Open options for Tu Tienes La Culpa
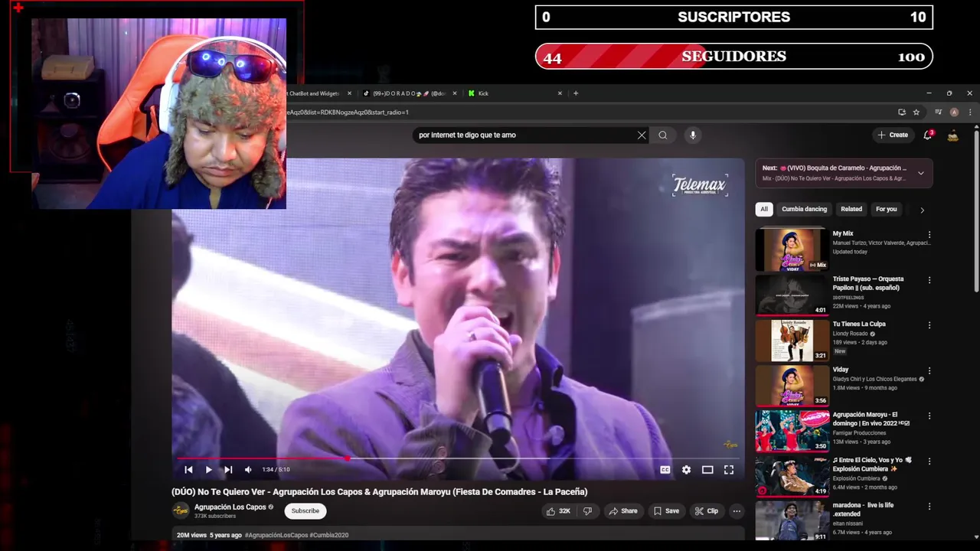The image size is (980, 551). (x=929, y=325)
